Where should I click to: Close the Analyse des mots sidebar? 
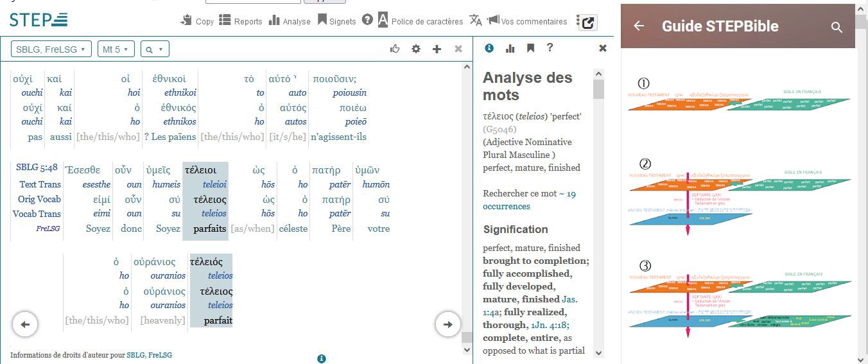point(602,48)
